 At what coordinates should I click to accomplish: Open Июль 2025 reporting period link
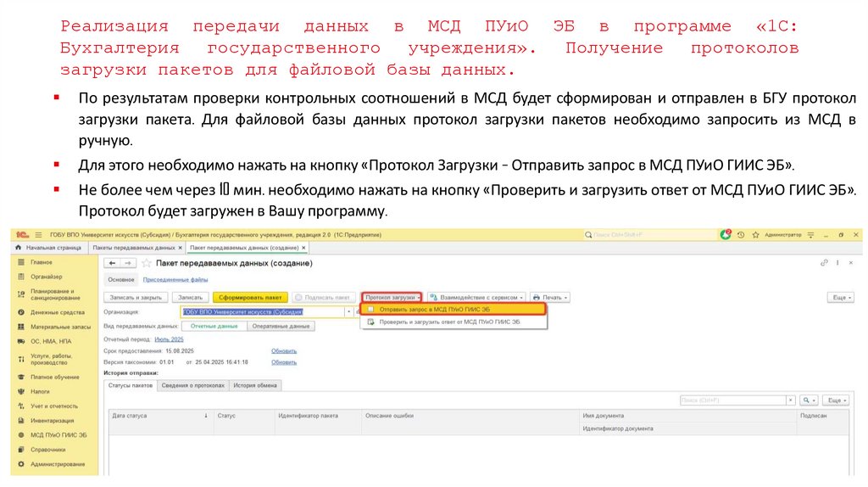(169, 339)
